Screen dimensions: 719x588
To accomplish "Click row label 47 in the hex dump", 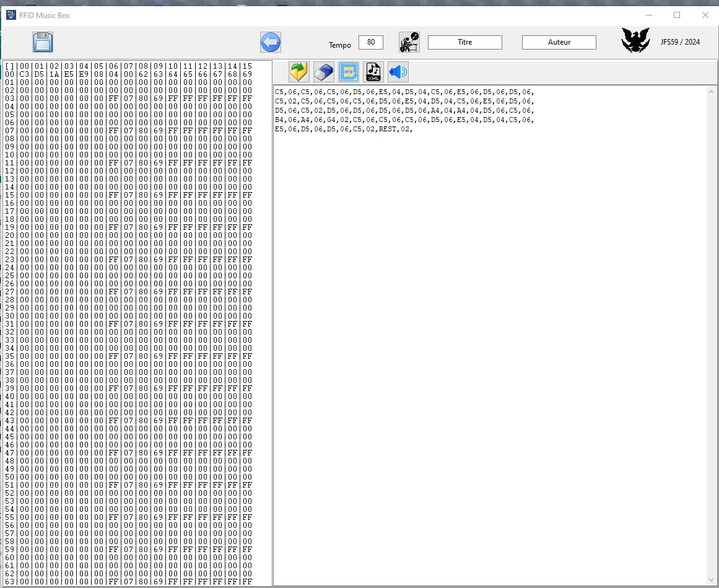I will click(x=10, y=453).
